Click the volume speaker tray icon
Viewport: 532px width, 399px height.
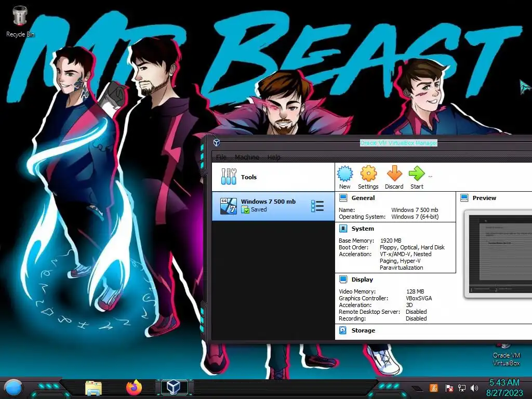pyautogui.click(x=474, y=388)
